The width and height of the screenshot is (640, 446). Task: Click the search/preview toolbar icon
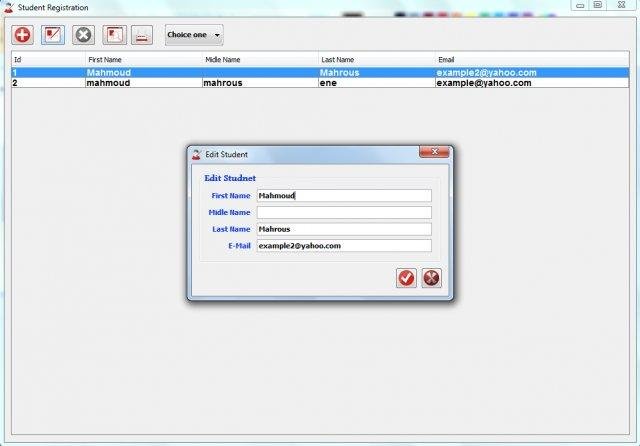pos(114,35)
